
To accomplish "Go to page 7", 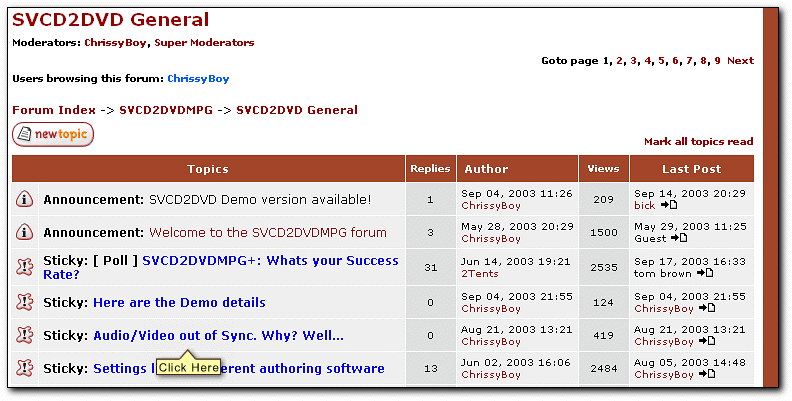I will click(x=689, y=61).
